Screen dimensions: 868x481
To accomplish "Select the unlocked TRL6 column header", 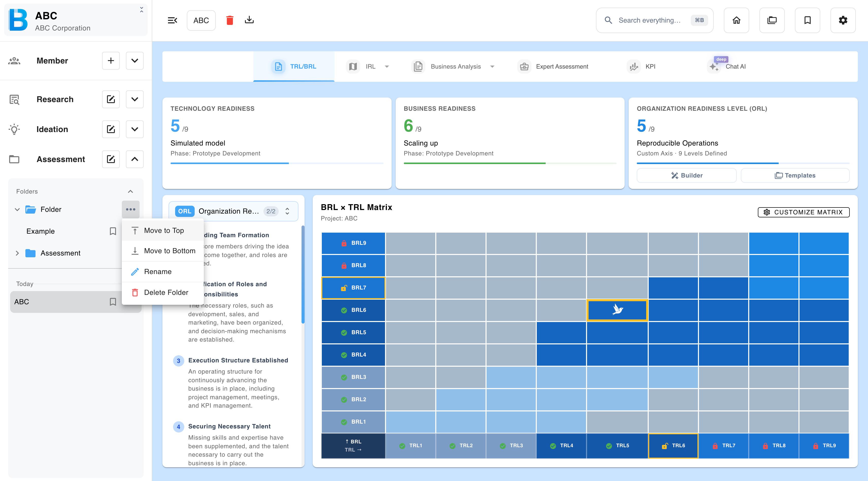I will [x=673, y=446].
